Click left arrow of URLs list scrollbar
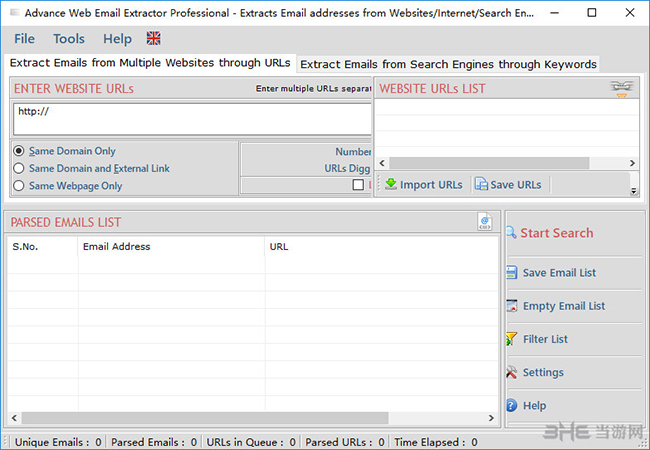The image size is (650, 450). 382,163
